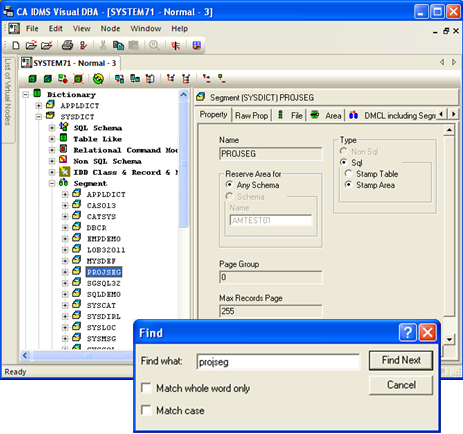
Task: Click the tree horizontal scrollbar left arrow
Action: 25,355
